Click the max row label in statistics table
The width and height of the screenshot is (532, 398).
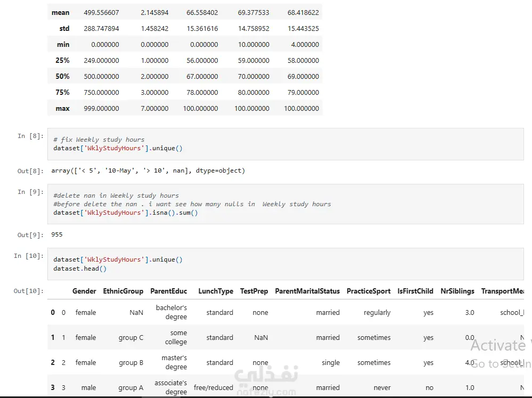click(62, 109)
